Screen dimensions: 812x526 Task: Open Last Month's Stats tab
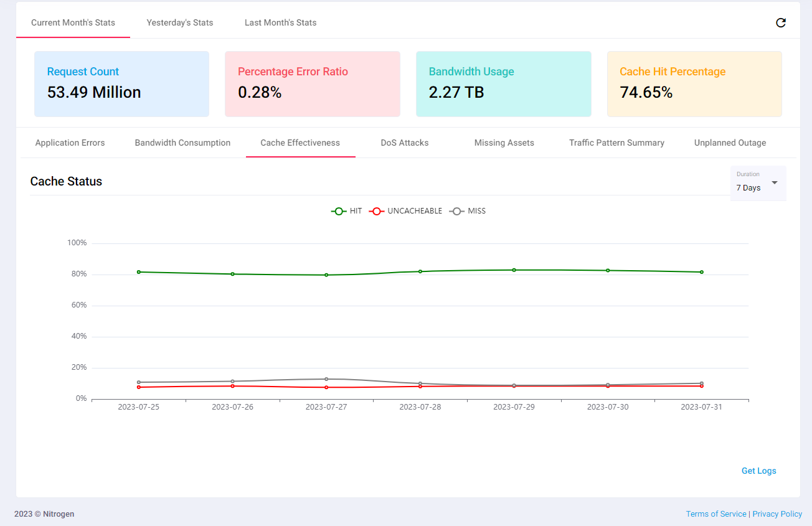click(280, 22)
